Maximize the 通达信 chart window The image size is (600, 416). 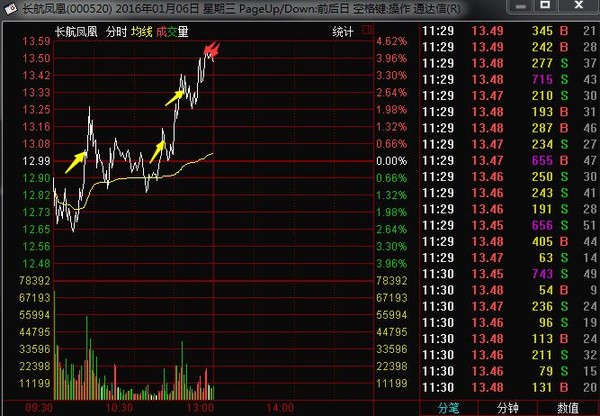545,5
